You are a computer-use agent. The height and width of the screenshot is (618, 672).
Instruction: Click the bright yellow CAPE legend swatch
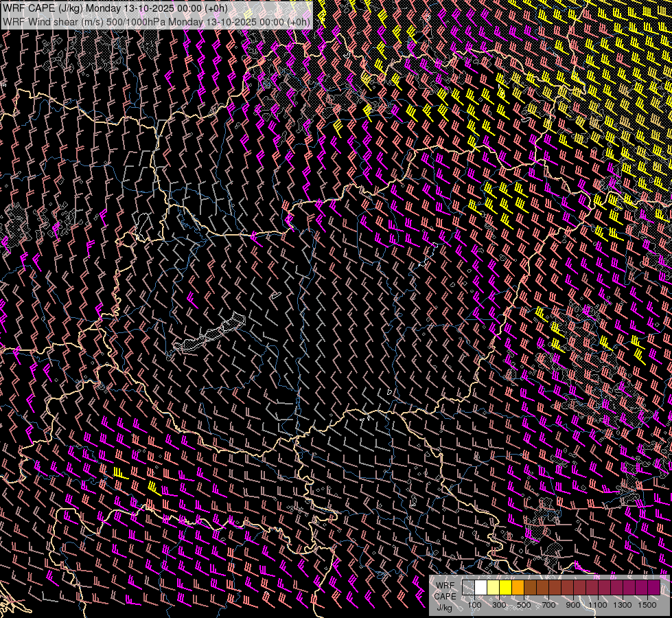click(x=505, y=588)
